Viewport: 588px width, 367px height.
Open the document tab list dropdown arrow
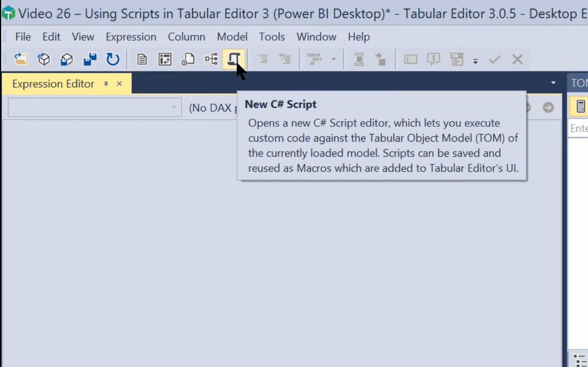point(553,83)
